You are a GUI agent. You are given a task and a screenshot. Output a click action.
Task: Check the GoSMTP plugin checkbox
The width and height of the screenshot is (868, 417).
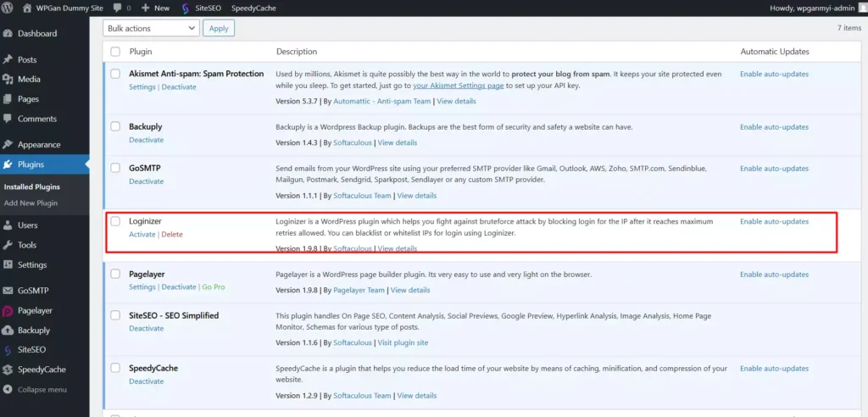pos(115,168)
